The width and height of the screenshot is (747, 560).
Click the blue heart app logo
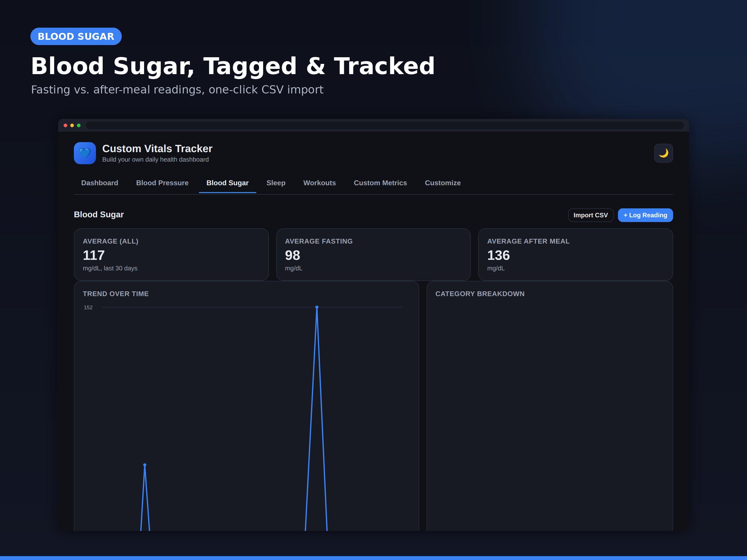85,153
